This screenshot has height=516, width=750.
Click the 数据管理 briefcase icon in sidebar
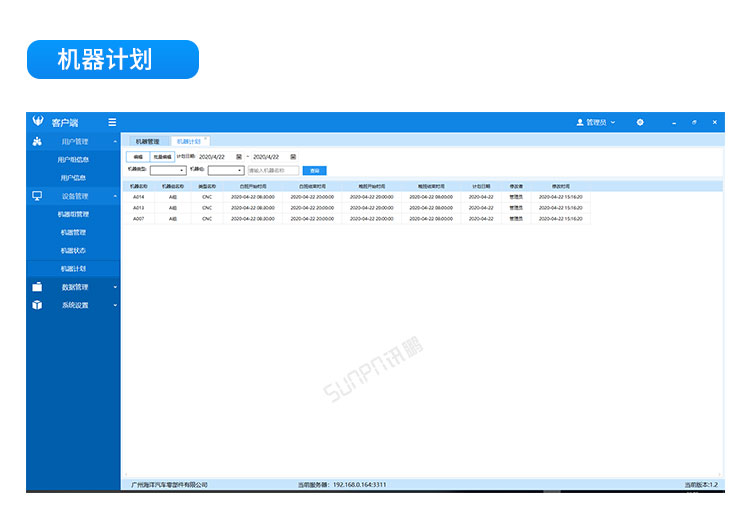tap(37, 287)
